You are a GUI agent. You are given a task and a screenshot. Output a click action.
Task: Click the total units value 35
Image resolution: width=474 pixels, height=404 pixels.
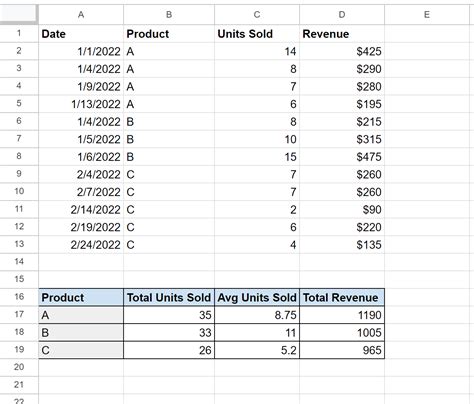tap(169, 315)
